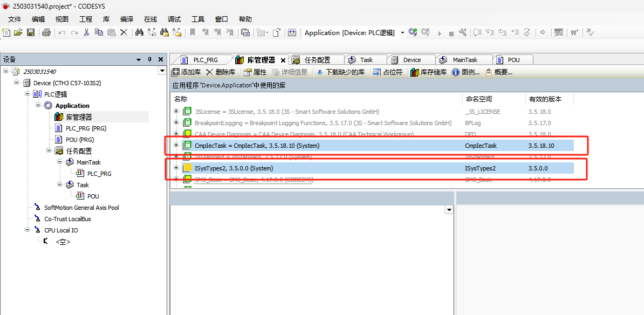This screenshot has height=315, width=644.
Task: Collapse the CPU Local IO node
Action: [27, 230]
